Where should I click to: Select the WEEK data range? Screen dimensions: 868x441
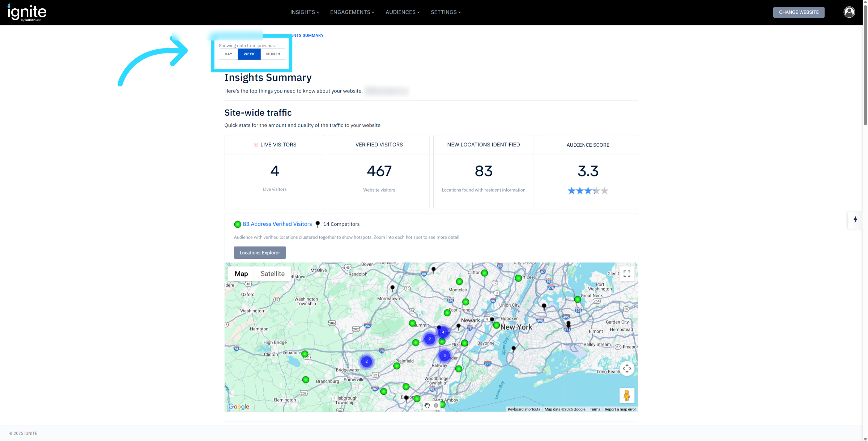(x=249, y=54)
